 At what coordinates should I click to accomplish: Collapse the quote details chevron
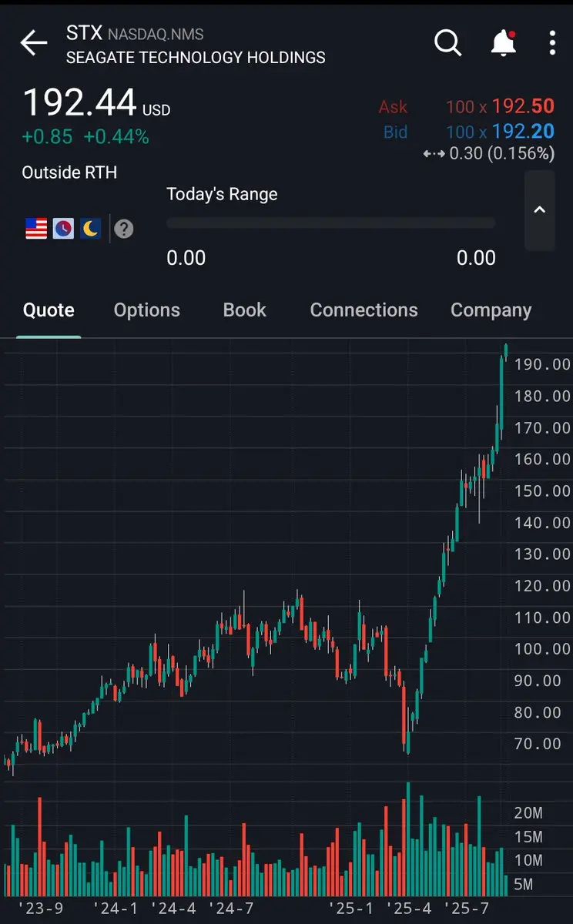click(540, 210)
